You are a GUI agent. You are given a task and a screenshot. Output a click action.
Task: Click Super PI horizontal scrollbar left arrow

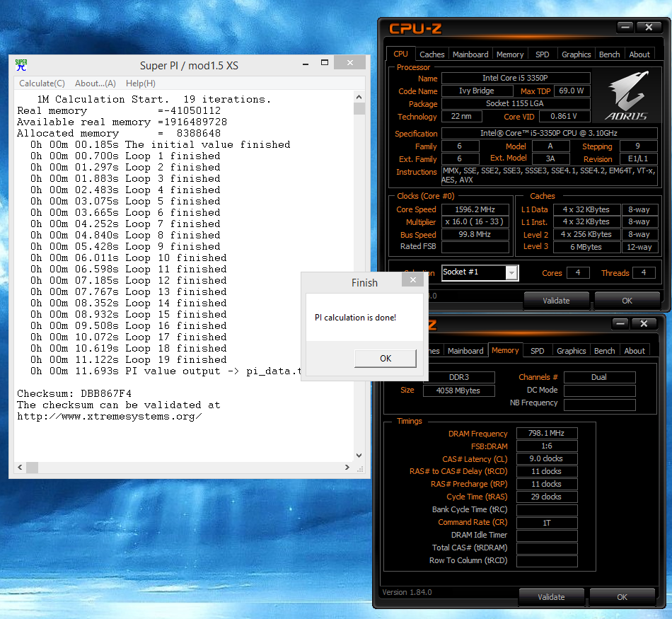pos(20,467)
